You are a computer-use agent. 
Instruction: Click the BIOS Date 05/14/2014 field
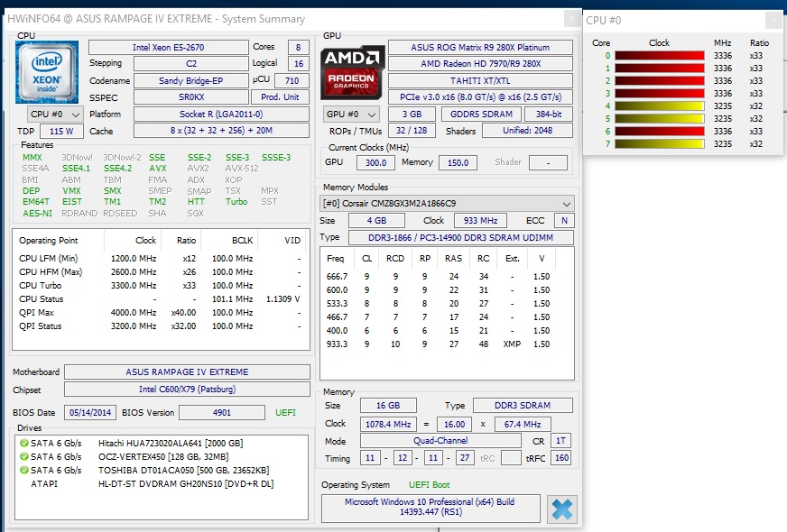tap(90, 413)
